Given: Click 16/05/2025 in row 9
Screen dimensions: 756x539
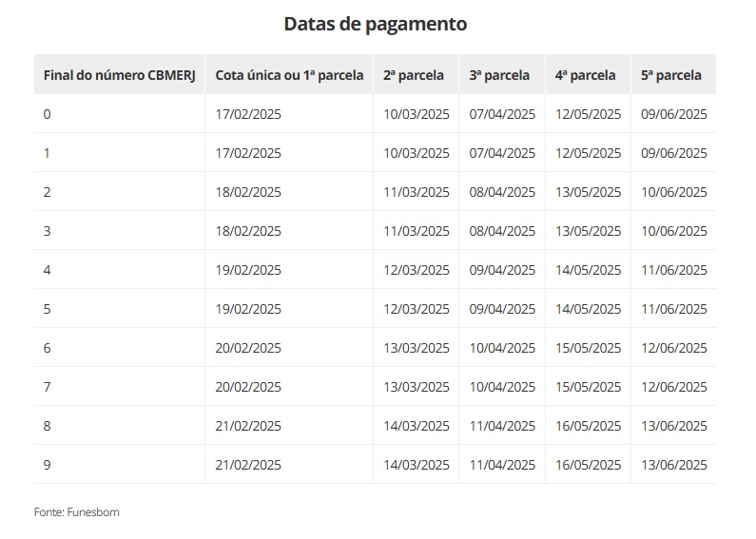Looking at the screenshot, I should point(589,465).
